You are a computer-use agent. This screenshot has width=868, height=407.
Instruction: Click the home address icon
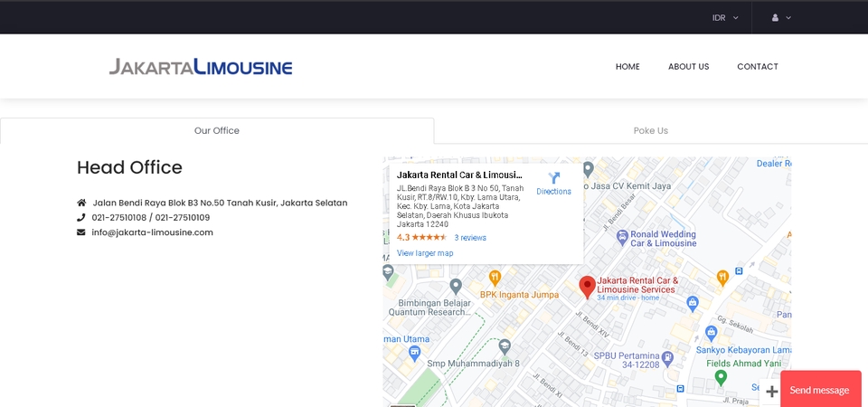click(81, 203)
